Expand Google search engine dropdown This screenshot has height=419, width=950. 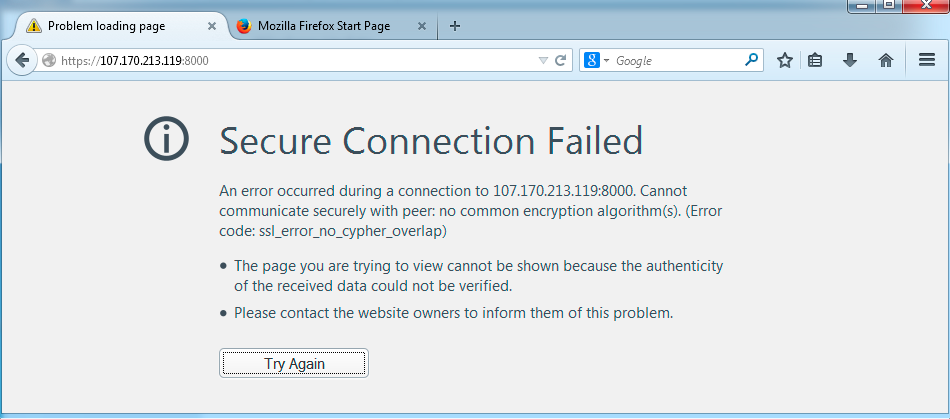(597, 61)
